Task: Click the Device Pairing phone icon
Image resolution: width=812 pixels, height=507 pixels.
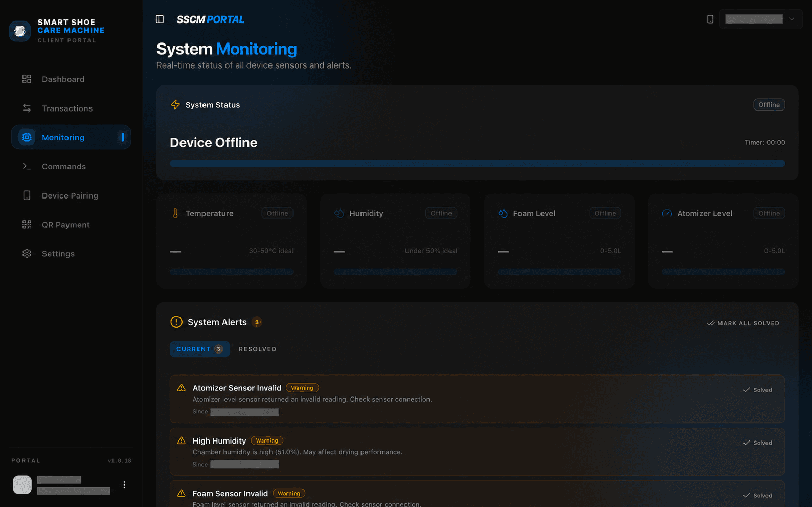Action: tap(27, 195)
